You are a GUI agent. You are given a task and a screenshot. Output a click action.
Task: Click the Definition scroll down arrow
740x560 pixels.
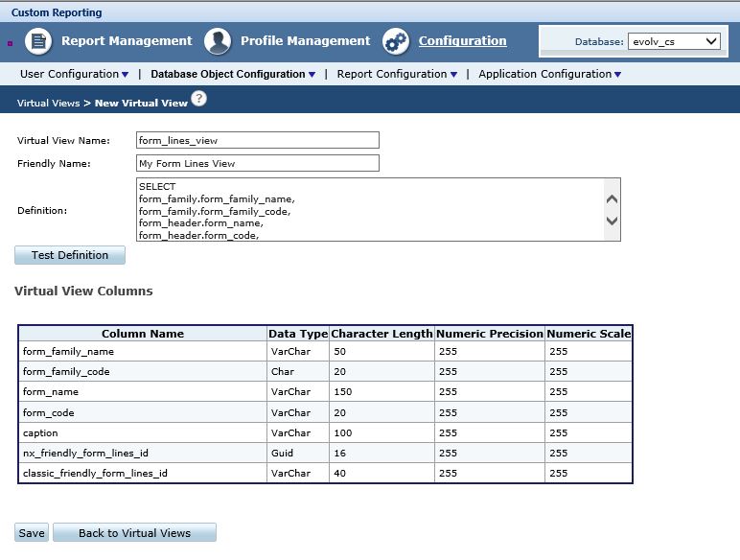click(x=612, y=221)
